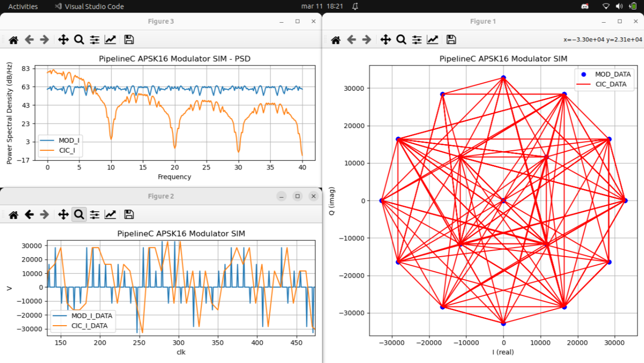Save Figure 2 using the disk icon

pos(129,215)
